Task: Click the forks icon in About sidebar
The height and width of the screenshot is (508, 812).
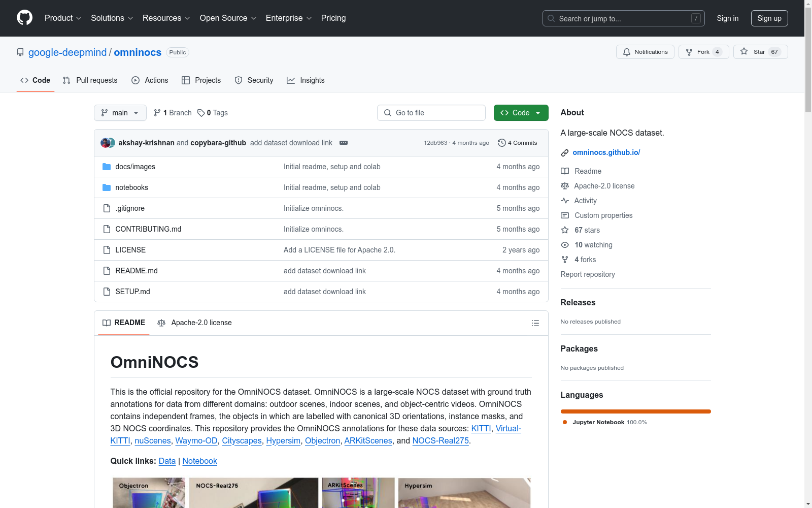Action: pos(565,260)
